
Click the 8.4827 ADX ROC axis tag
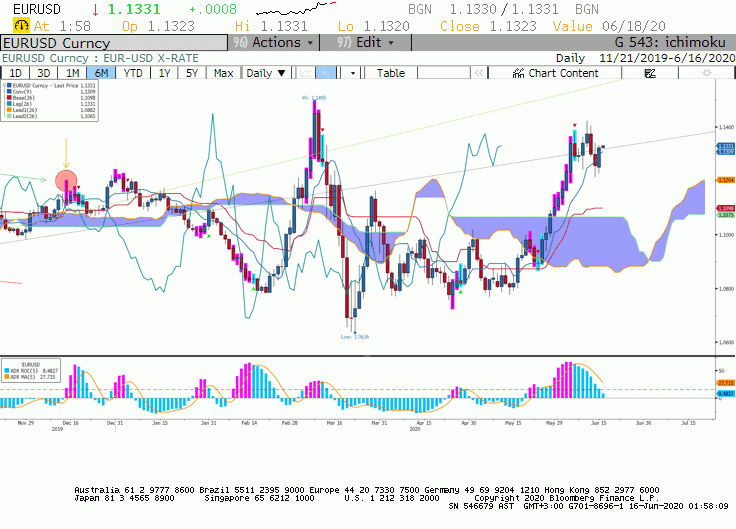tap(726, 394)
